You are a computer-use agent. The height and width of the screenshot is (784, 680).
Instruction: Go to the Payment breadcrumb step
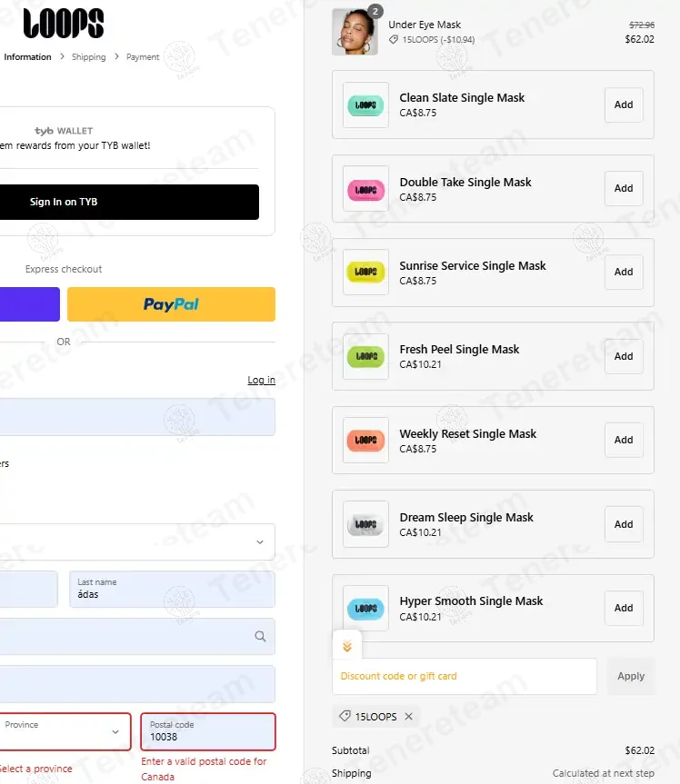[x=143, y=57]
